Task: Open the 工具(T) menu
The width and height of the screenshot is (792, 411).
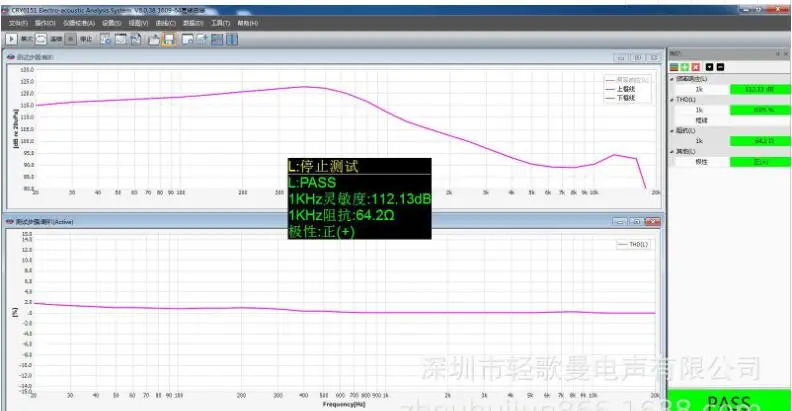Action: (x=220, y=23)
